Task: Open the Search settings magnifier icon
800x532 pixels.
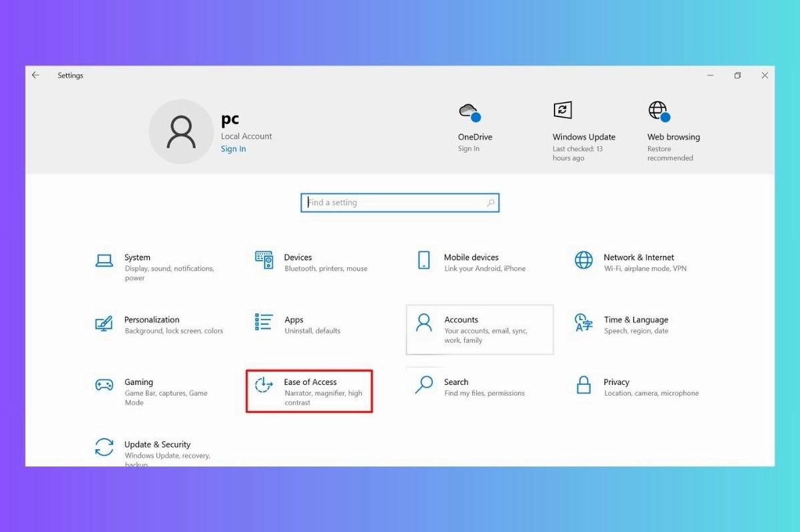Action: 424,386
